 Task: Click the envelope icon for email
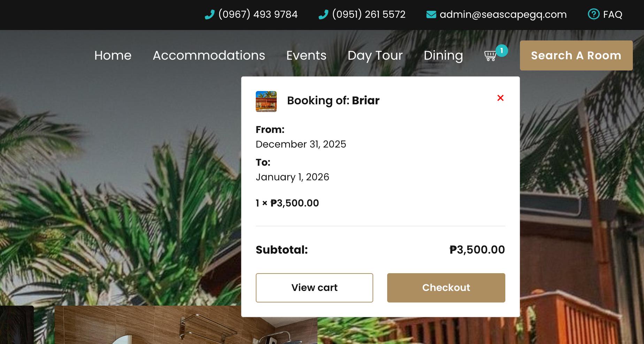431,15
